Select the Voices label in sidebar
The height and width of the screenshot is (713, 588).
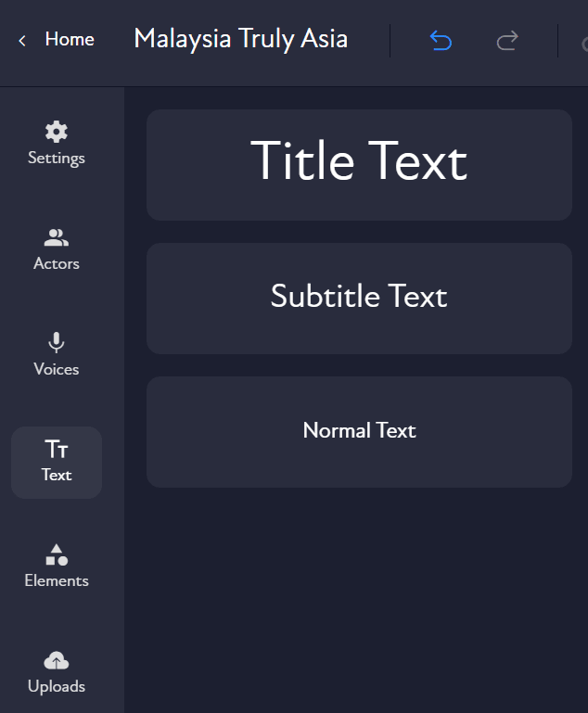57,370
